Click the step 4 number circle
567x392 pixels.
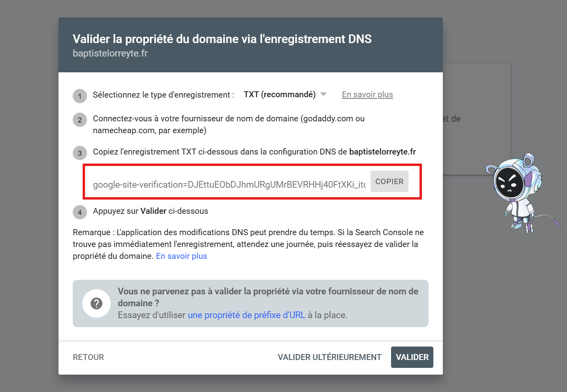(x=80, y=212)
